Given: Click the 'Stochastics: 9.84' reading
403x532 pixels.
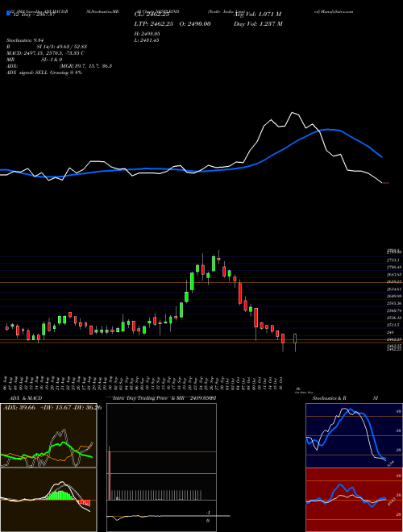Looking at the screenshot, I should tap(26, 40).
